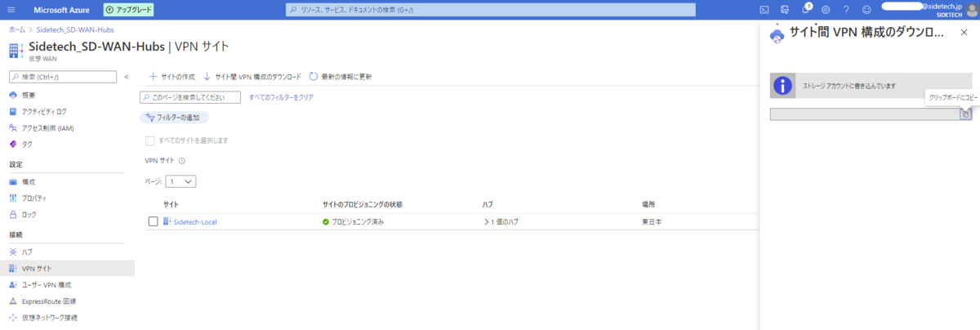Click サイトの作成 toolbar button
Viewport: 980px width, 330px height.
pyautogui.click(x=171, y=76)
